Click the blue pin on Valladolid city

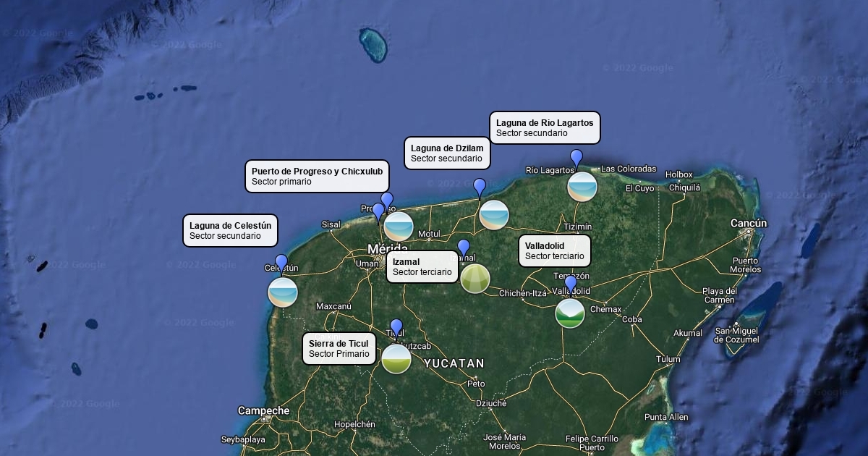tap(571, 284)
